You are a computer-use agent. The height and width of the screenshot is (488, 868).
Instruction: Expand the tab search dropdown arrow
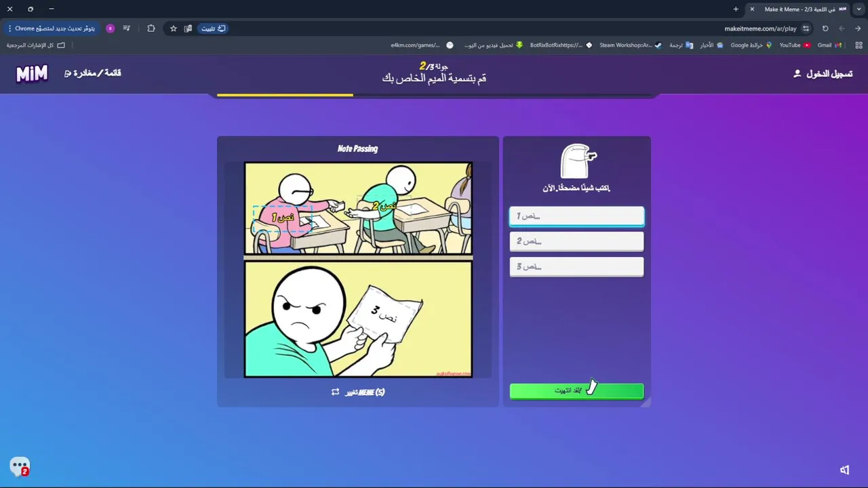(859, 9)
